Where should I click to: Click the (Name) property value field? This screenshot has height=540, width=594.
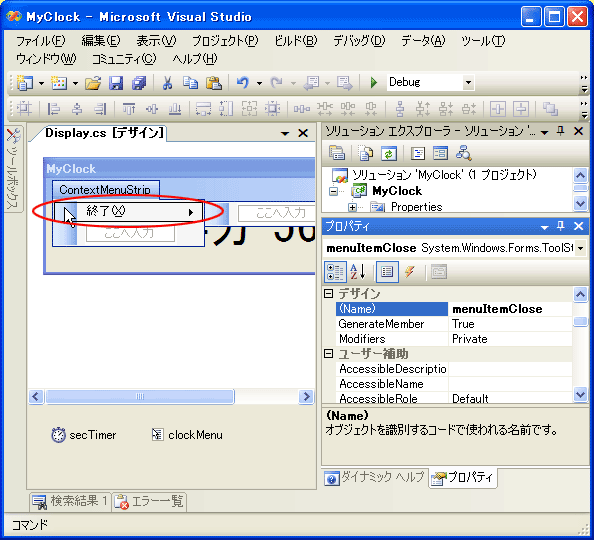[x=510, y=309]
